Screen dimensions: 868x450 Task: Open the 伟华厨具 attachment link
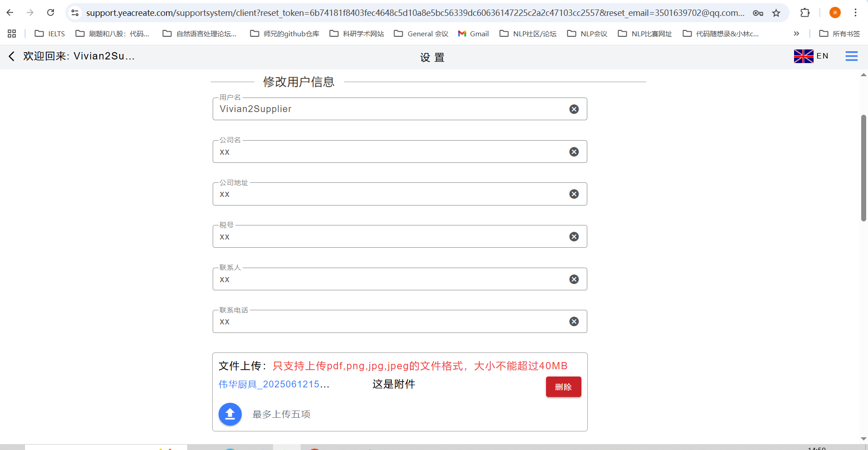coord(273,384)
